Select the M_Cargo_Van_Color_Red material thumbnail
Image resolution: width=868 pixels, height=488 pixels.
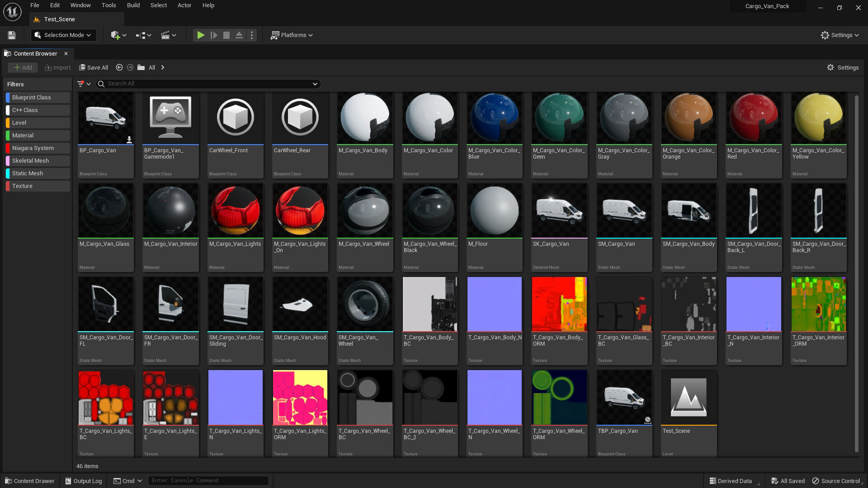tap(754, 118)
